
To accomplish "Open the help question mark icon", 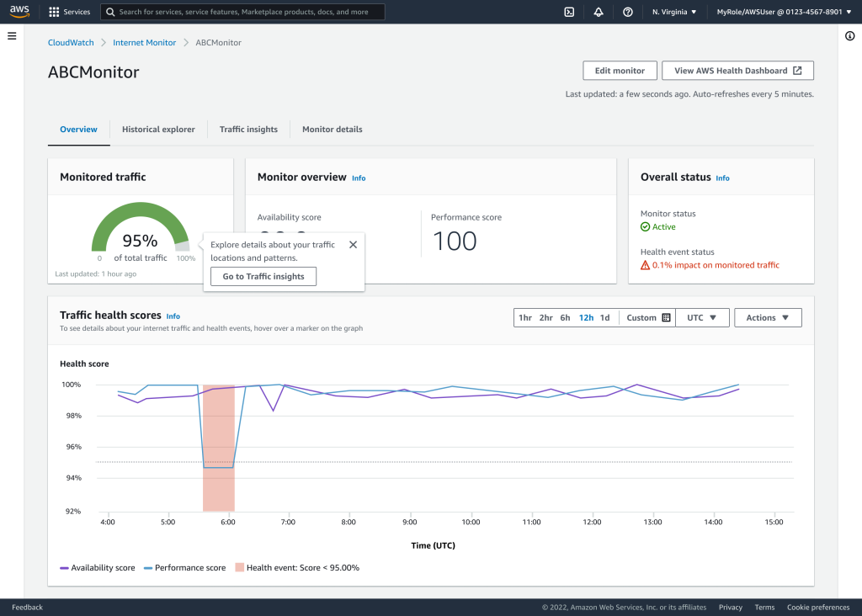I will [x=628, y=12].
